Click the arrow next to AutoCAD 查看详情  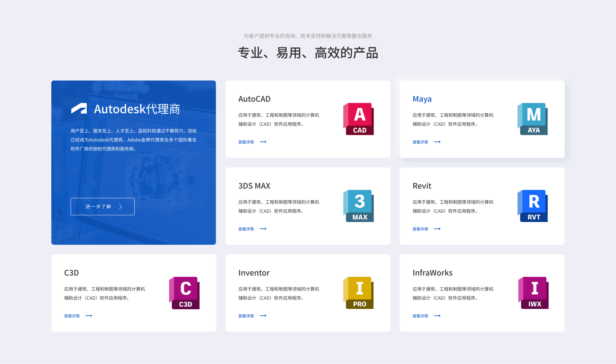click(263, 142)
